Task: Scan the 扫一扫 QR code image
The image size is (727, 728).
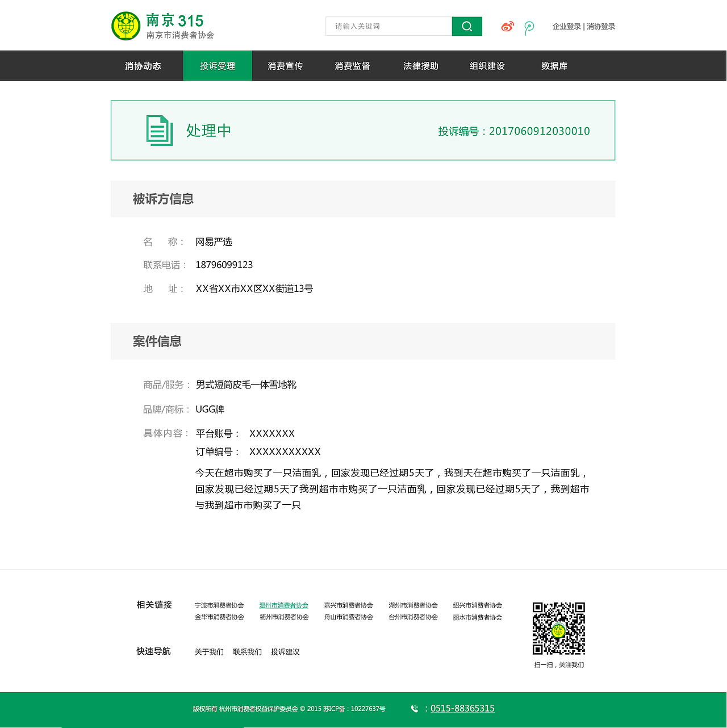Action: click(558, 629)
